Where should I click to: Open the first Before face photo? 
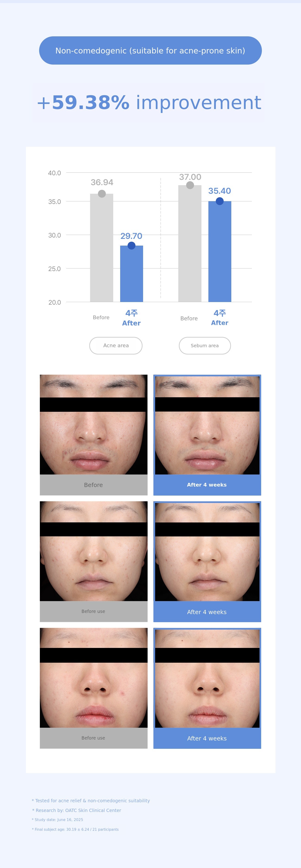94,425
